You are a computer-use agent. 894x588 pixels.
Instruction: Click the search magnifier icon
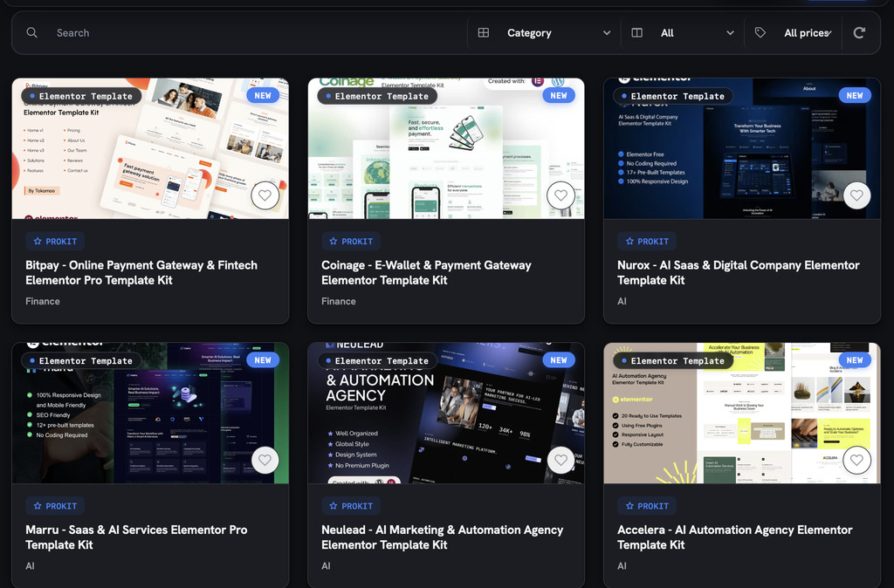(x=32, y=33)
